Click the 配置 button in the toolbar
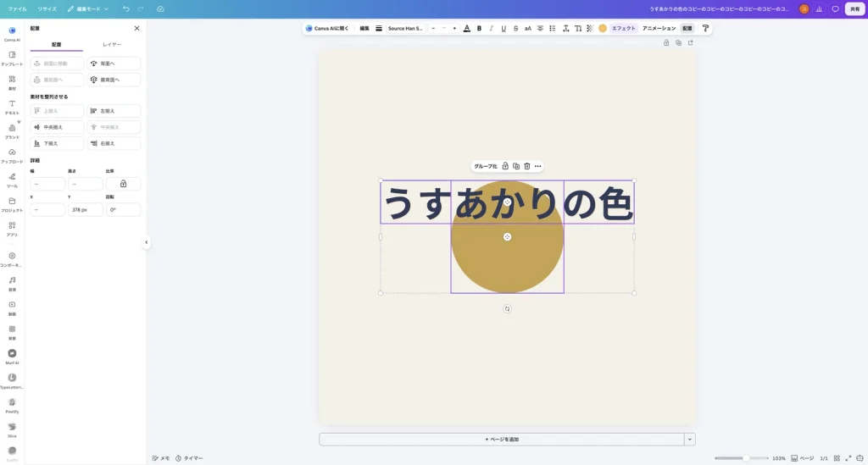Screen dimensions: 868x465 [x=687, y=28]
